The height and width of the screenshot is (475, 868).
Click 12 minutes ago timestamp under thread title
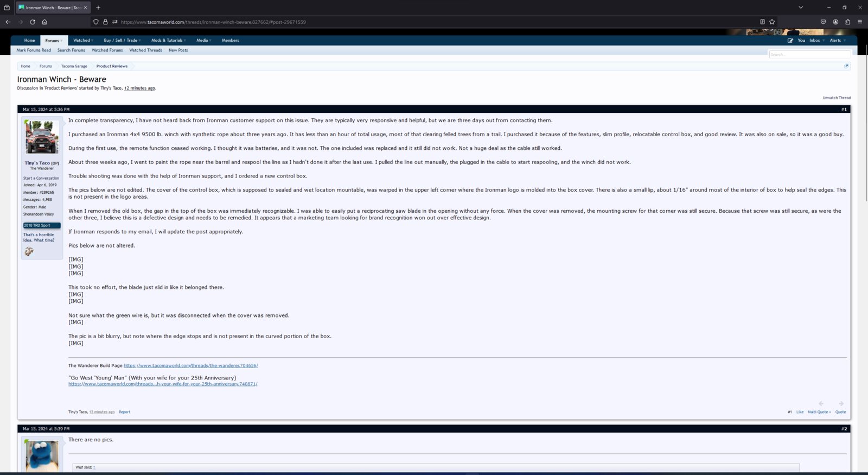click(x=139, y=88)
